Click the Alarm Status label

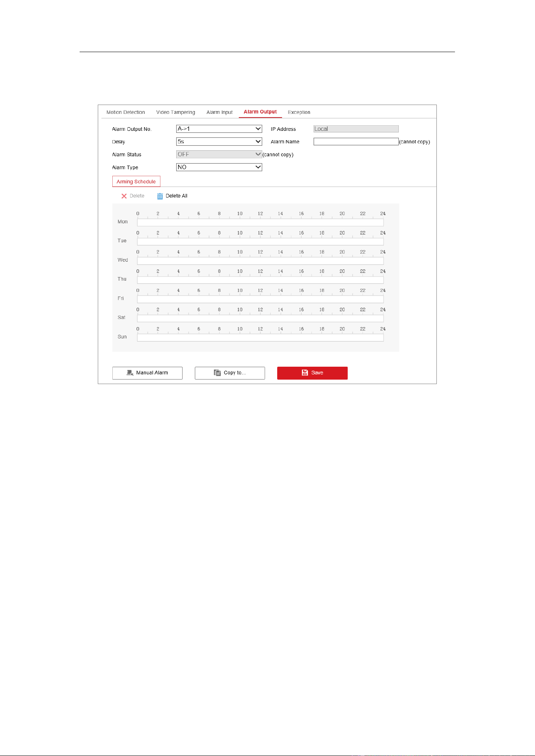(x=127, y=155)
